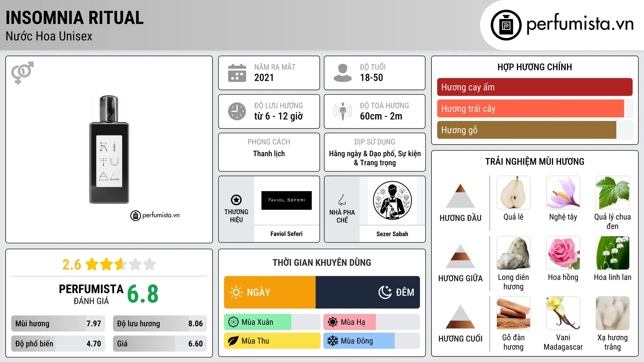644x362 pixels.
Task: Click the age range value 18-50
Action: click(x=371, y=78)
